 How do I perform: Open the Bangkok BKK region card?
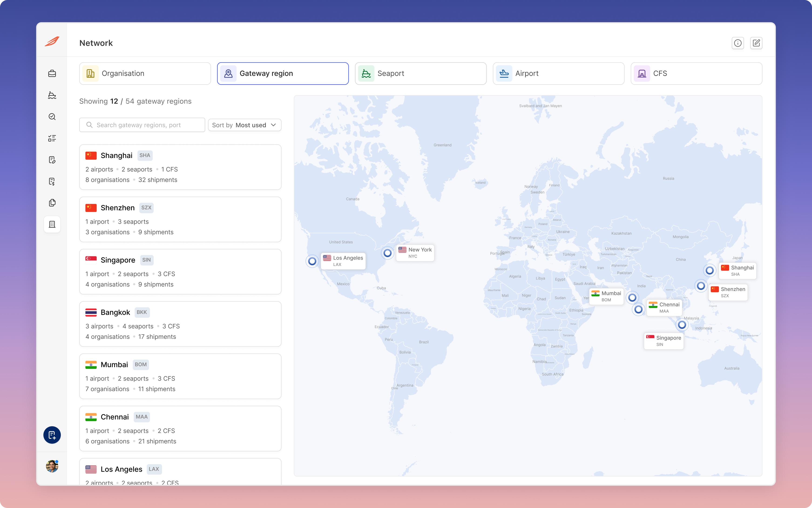pos(180,324)
